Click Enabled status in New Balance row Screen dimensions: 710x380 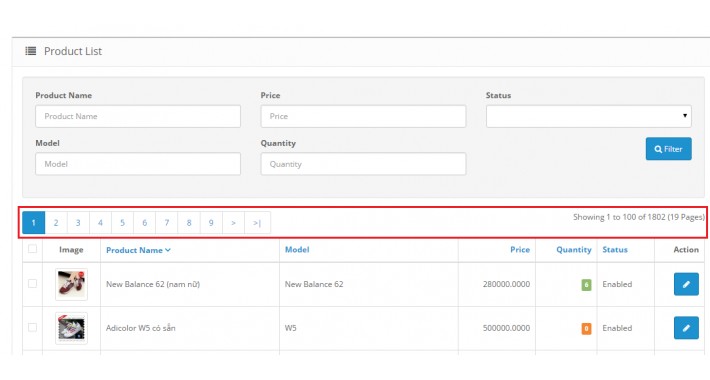(x=617, y=284)
